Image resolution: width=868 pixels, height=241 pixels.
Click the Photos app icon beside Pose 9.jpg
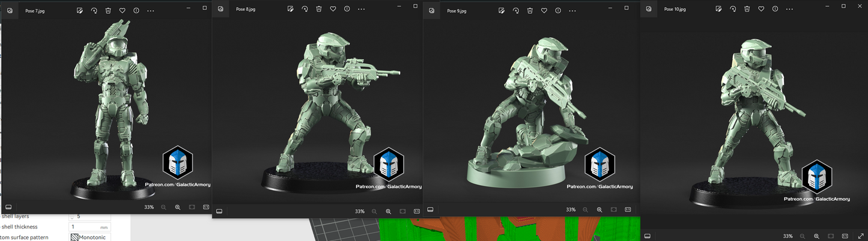click(431, 11)
